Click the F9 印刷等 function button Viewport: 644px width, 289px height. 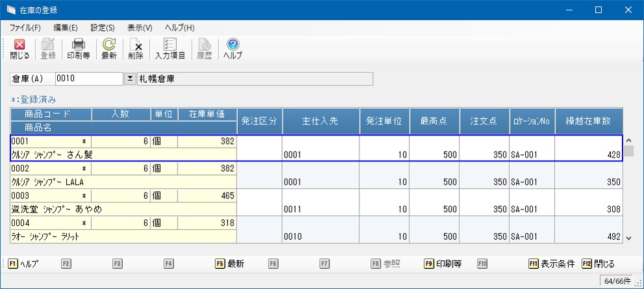(x=443, y=264)
